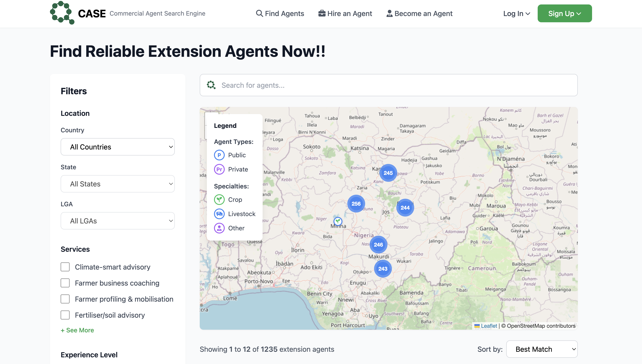The image size is (642, 364).
Task: Click the green Sign Up button
Action: (564, 14)
